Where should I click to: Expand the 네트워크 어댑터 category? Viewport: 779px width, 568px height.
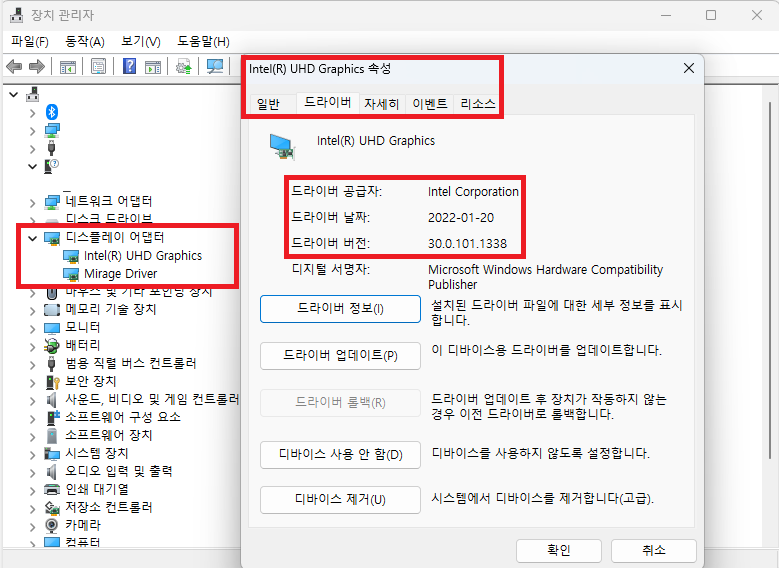coord(32,203)
